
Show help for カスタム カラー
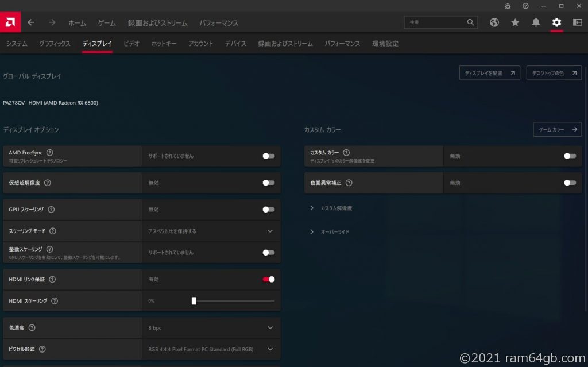click(x=346, y=153)
